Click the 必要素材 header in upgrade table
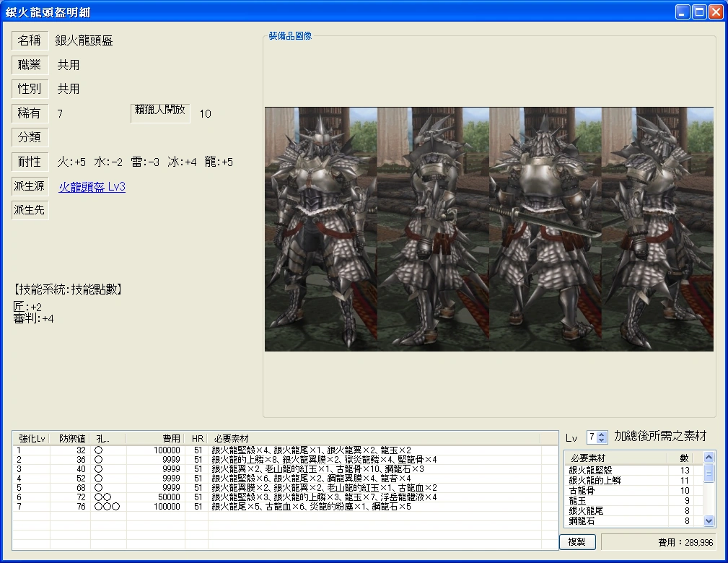This screenshot has height=563, width=728. pyautogui.click(x=374, y=439)
